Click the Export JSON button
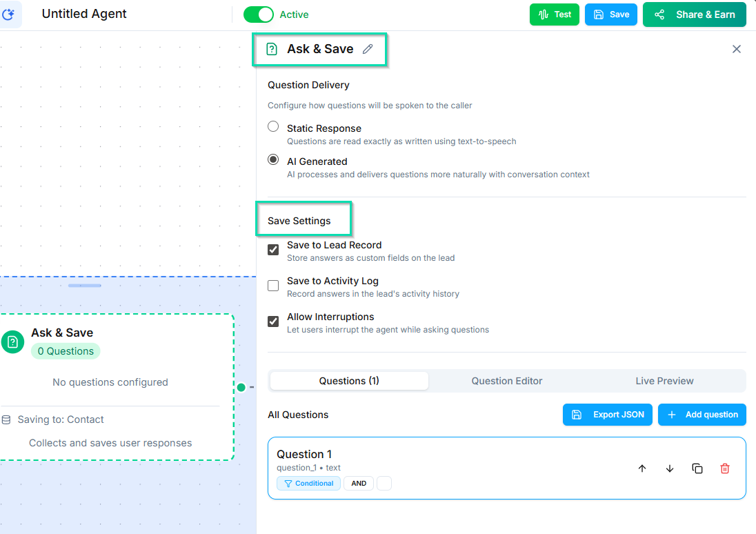The width and height of the screenshot is (756, 534). (608, 415)
